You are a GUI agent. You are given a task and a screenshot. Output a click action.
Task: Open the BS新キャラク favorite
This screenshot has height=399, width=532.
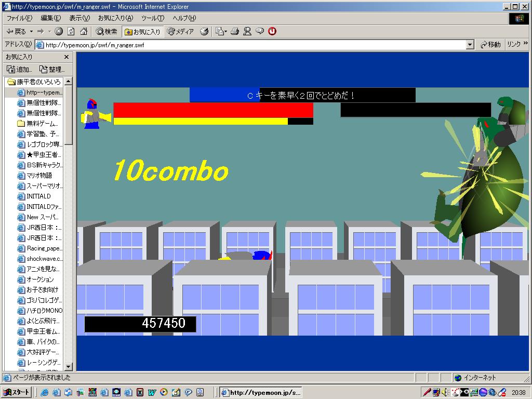39,165
